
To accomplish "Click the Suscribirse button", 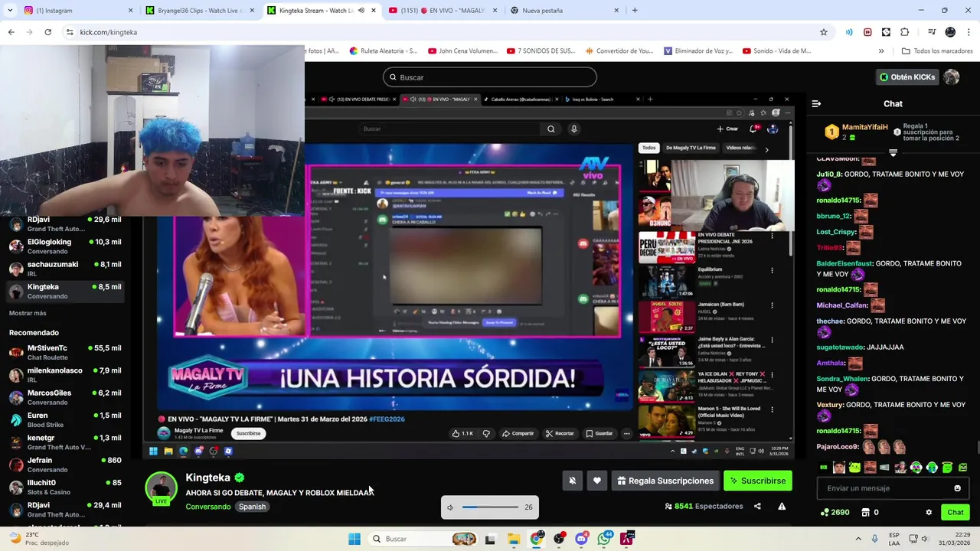I will click(757, 481).
